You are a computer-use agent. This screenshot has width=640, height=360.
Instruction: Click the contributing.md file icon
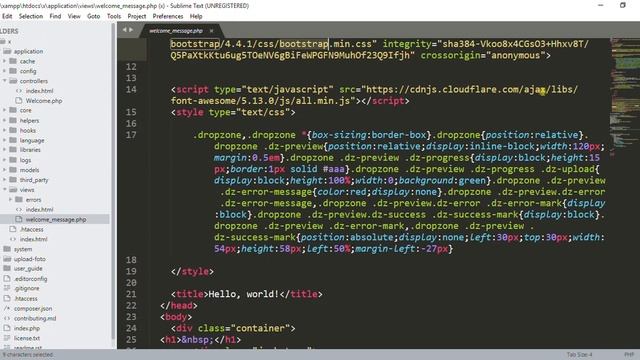(7, 318)
